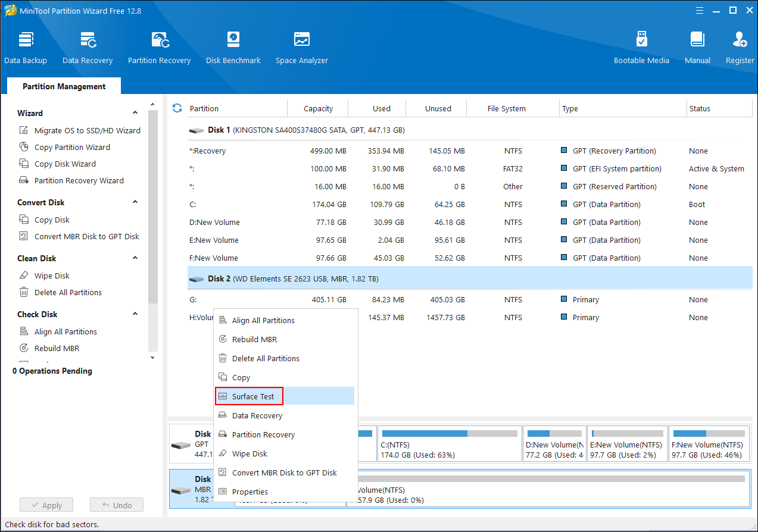The height and width of the screenshot is (532, 758).
Task: Sort by Unused column header
Action: click(x=438, y=108)
